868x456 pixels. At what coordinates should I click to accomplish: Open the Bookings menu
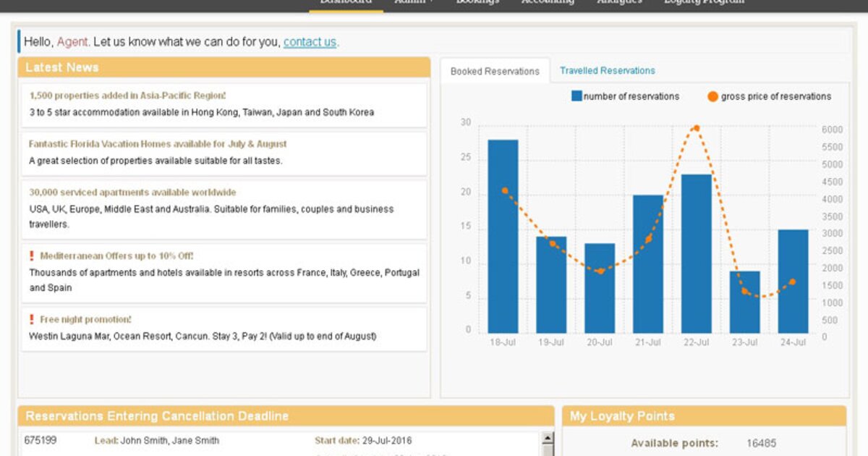click(x=477, y=2)
